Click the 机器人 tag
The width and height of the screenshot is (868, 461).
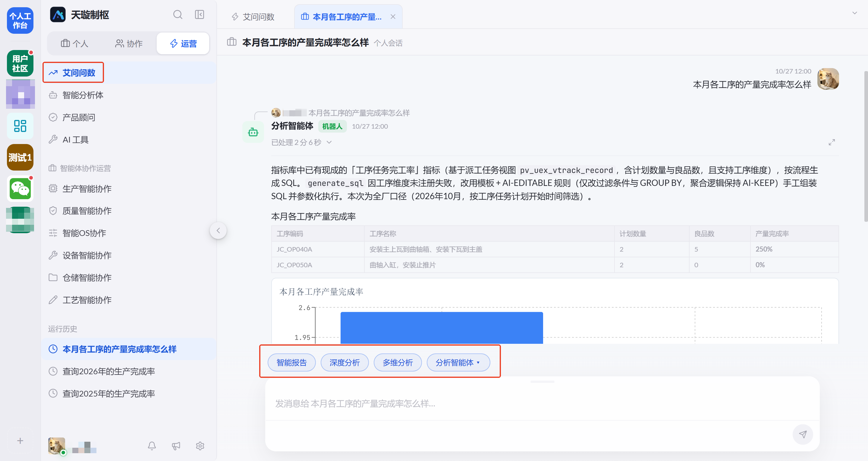point(332,126)
